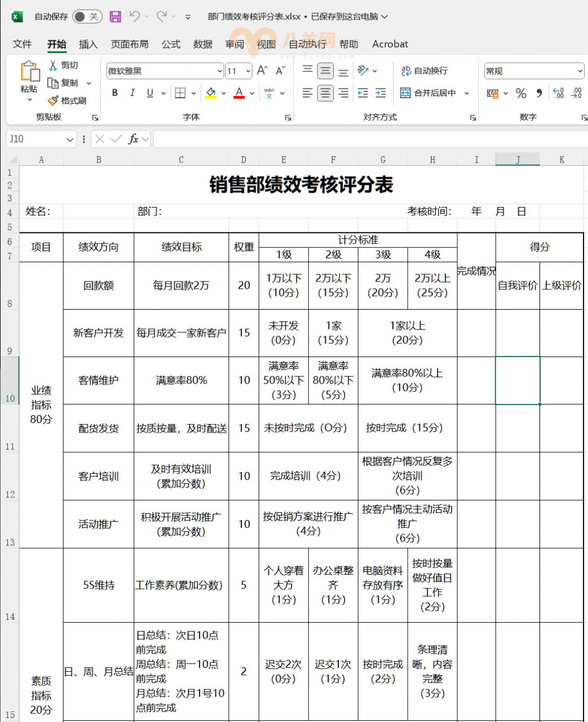
Task: Increase font size with large A icon
Action: pos(262,71)
